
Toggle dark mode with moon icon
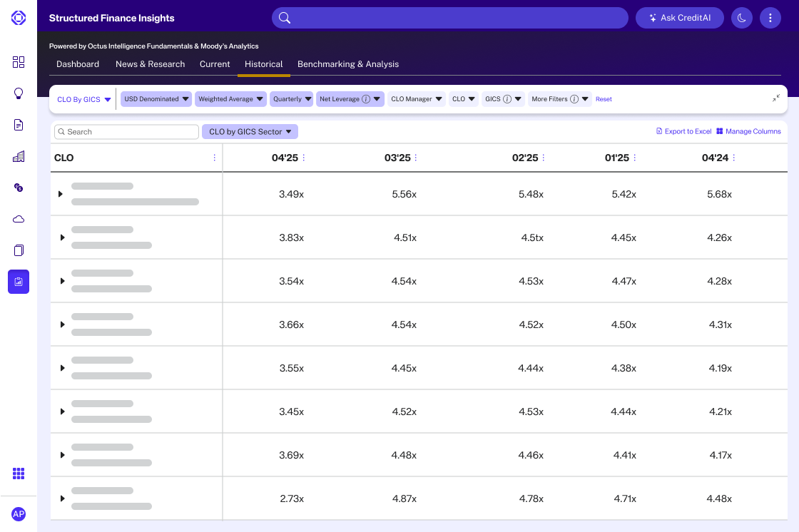coord(742,18)
